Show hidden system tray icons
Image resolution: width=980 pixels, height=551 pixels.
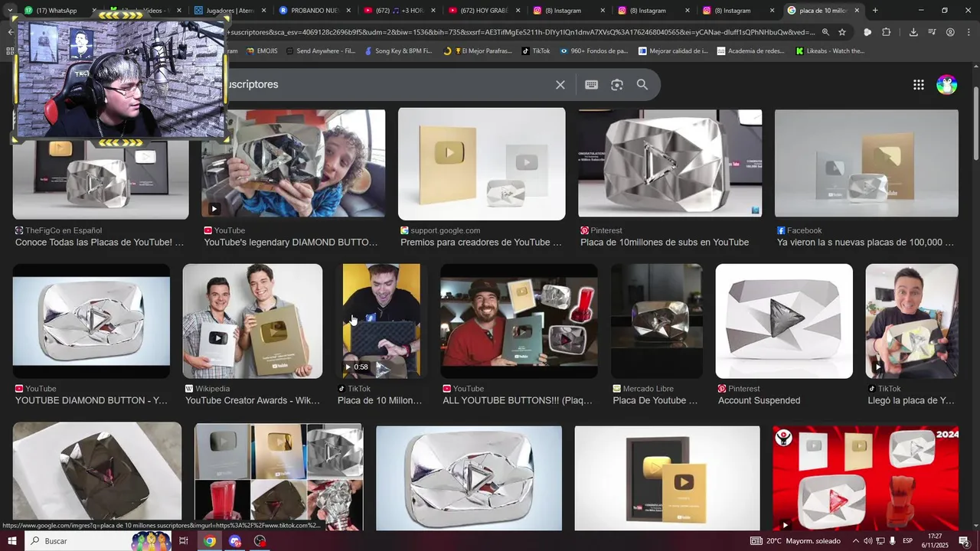click(855, 541)
